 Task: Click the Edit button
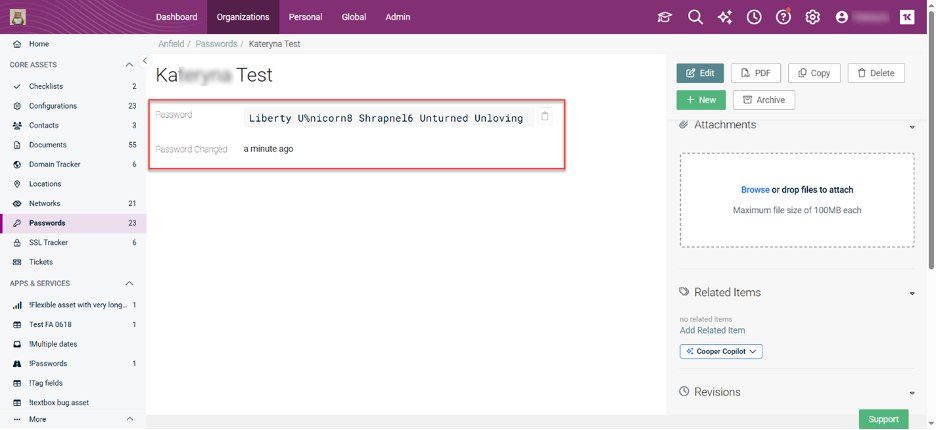coord(700,73)
